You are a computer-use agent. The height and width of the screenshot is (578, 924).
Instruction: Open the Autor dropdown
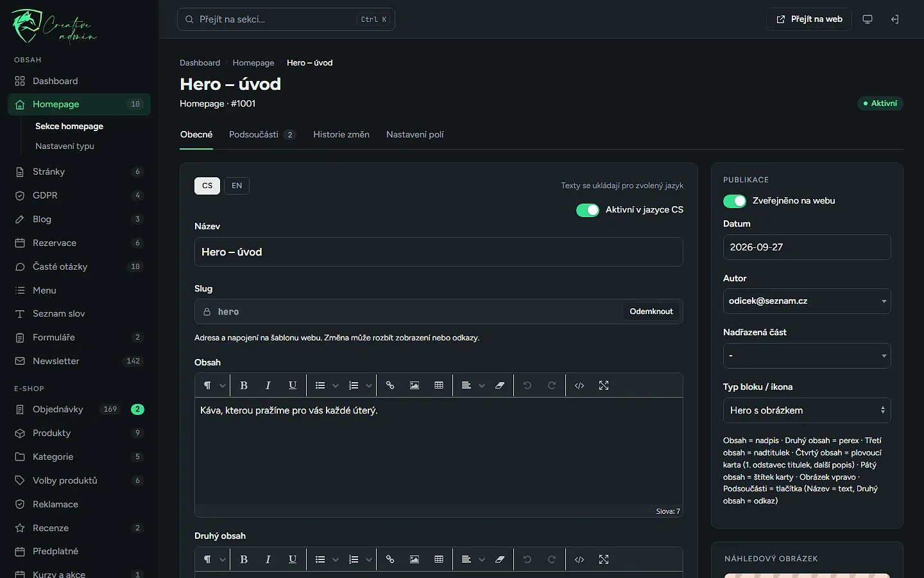807,301
